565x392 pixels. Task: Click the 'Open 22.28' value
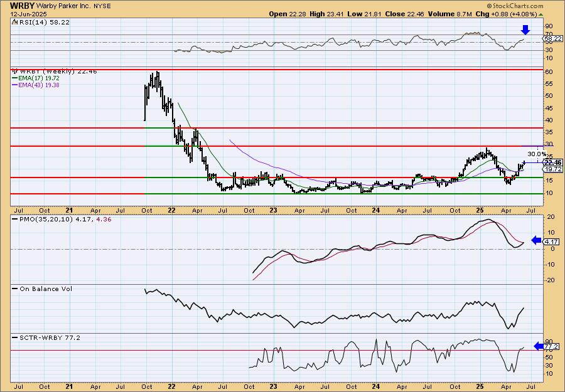coord(288,14)
